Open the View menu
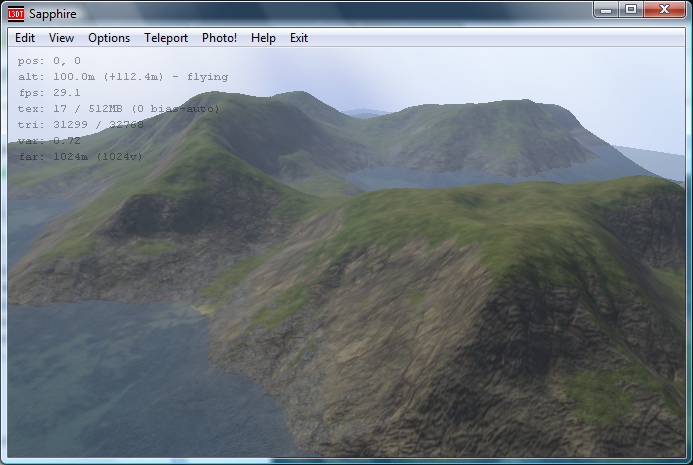This screenshot has width=693, height=465. coord(62,38)
